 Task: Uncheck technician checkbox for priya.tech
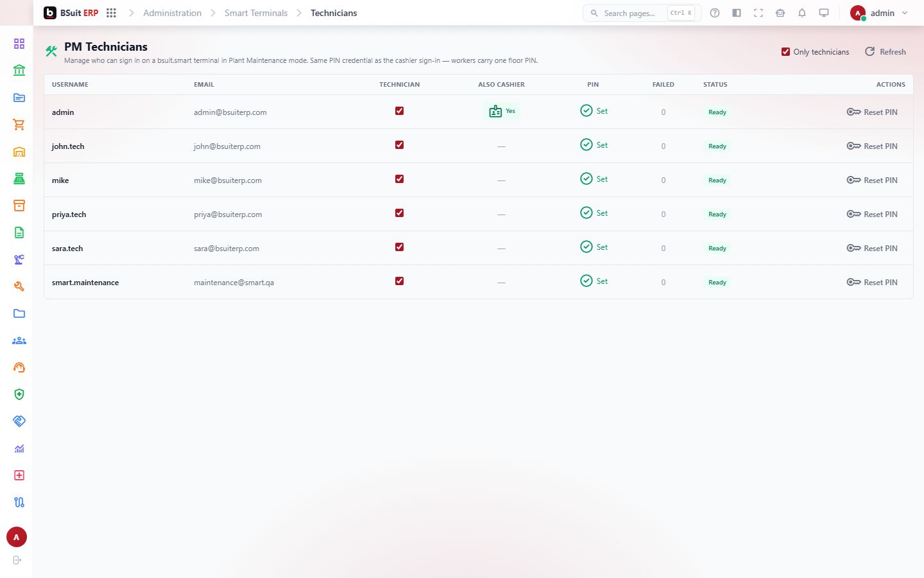click(x=399, y=213)
